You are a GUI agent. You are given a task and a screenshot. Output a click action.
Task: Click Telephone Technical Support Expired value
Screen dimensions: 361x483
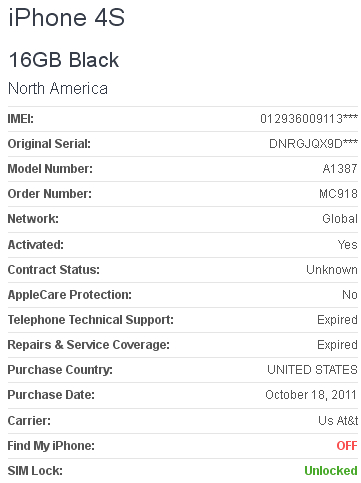tap(337, 320)
